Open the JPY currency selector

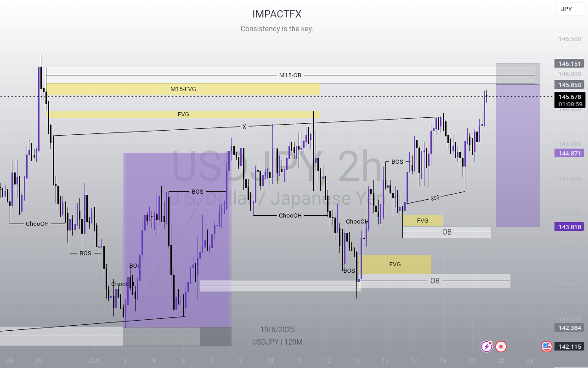click(571, 9)
